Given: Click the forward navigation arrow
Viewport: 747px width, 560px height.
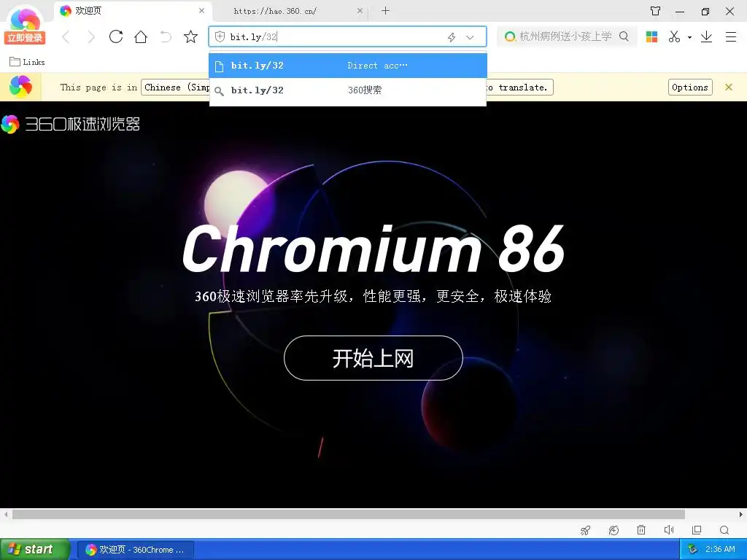Looking at the screenshot, I should click(x=91, y=36).
